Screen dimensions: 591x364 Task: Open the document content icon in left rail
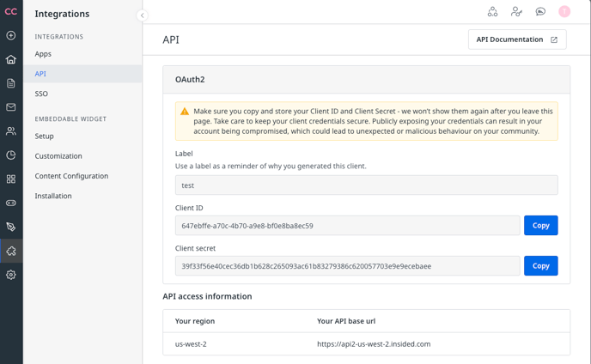pos(11,83)
